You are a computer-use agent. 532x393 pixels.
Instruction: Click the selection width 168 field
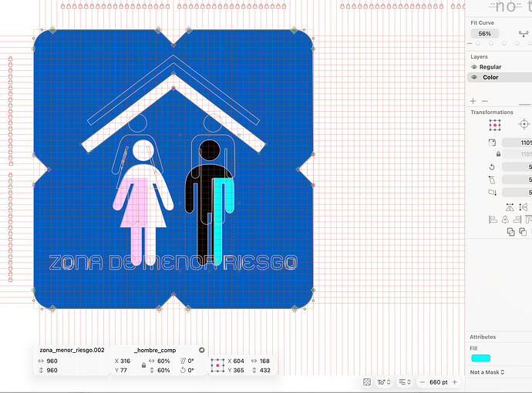264,361
